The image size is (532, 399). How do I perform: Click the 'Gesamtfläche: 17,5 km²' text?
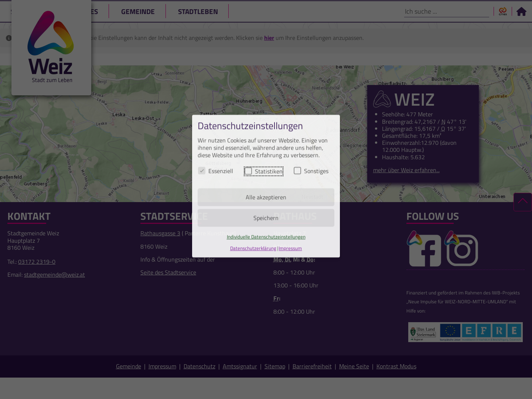pos(412,136)
